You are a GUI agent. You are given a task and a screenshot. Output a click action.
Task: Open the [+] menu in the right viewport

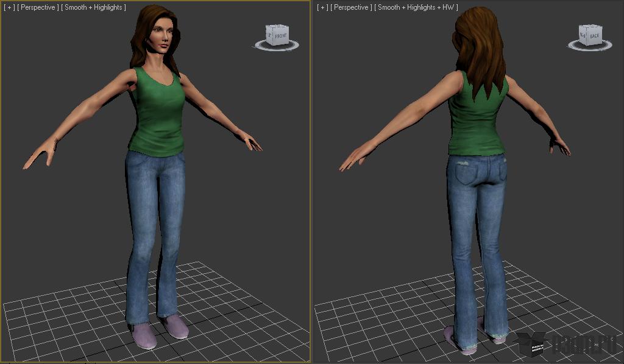[322, 7]
